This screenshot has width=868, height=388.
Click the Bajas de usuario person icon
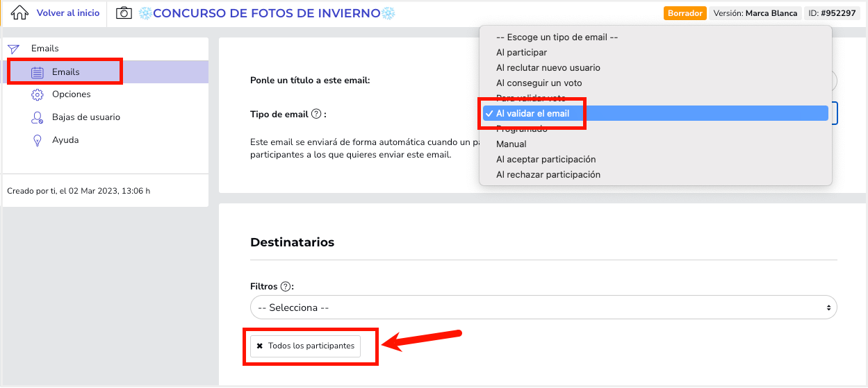point(38,117)
